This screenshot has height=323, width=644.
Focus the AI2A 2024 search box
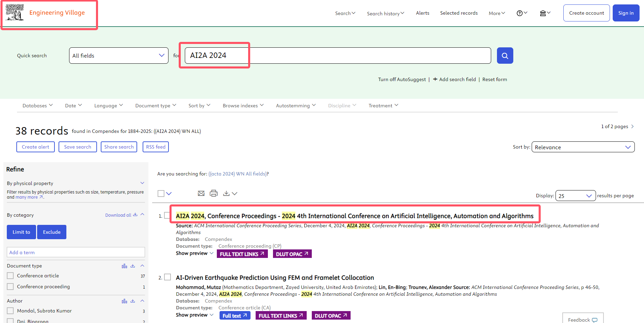(338, 56)
